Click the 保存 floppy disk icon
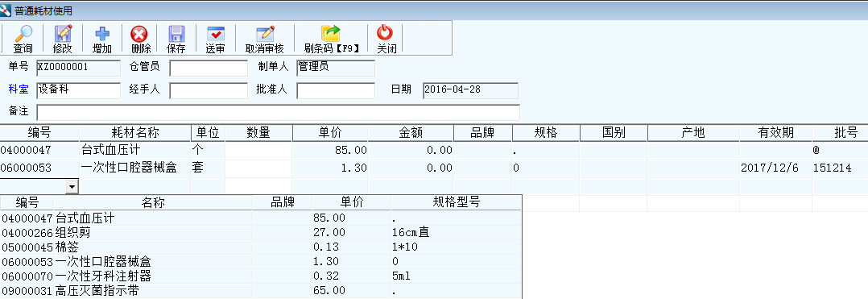This screenshot has width=868, height=299. [176, 34]
